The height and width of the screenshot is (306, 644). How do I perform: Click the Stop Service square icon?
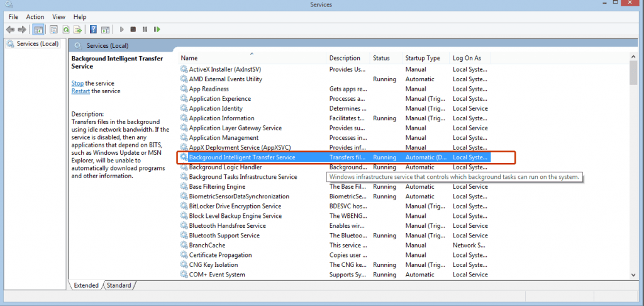133,30
